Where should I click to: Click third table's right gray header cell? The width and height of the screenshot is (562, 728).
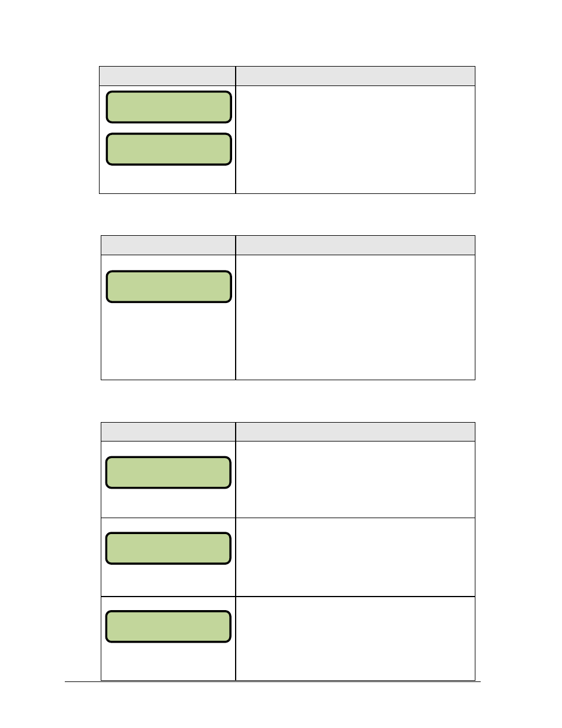click(355, 431)
